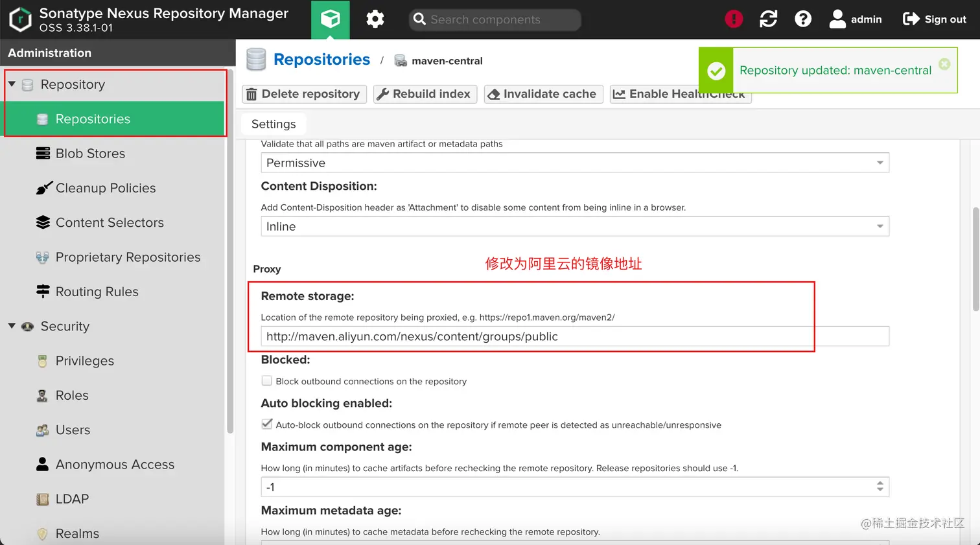
Task: Click the Sonatype Nexus hexagon logo
Action: point(20,19)
